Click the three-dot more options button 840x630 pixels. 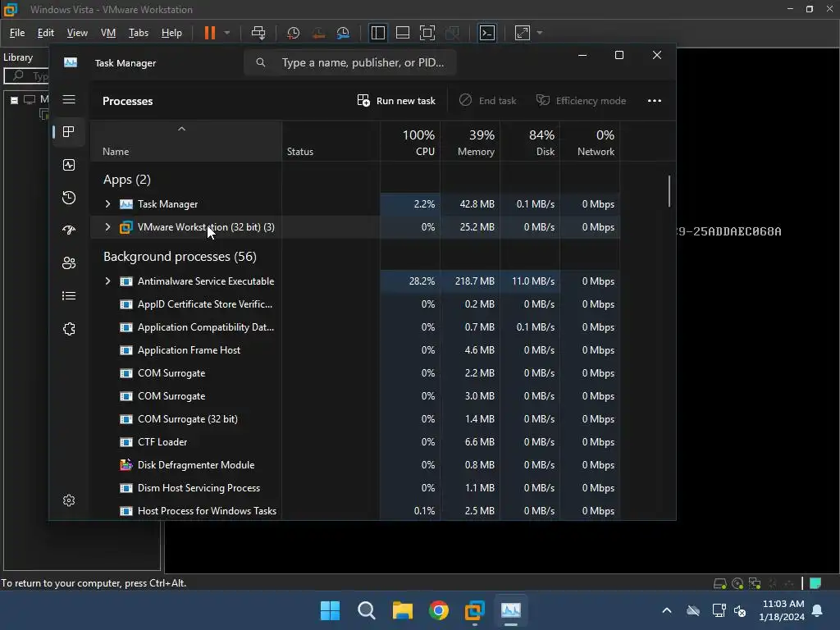click(654, 101)
